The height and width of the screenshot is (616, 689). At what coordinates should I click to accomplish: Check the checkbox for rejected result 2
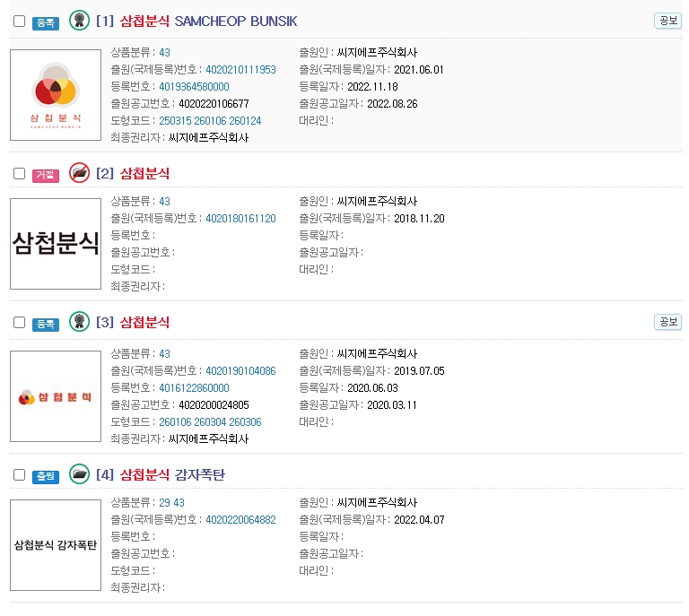click(20, 173)
